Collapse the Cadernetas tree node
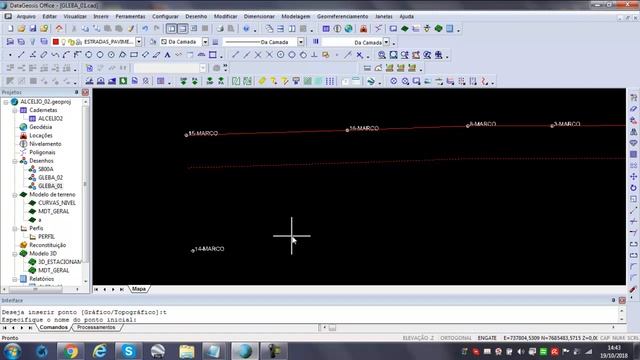The image size is (640, 360). [15, 110]
